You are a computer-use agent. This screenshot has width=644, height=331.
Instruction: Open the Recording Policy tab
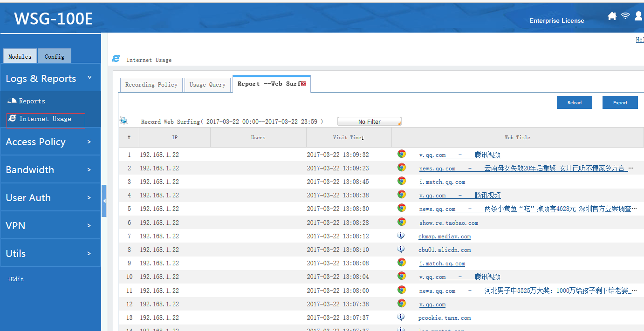pyautogui.click(x=151, y=85)
